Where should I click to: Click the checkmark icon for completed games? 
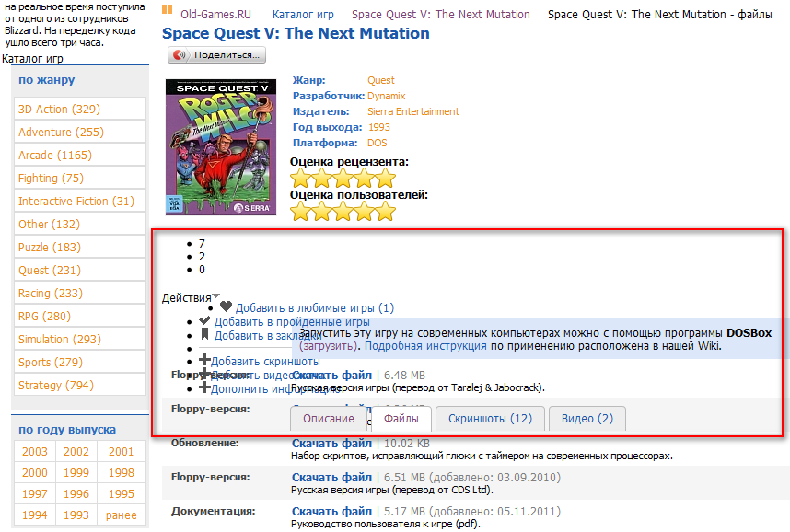pos(204,321)
